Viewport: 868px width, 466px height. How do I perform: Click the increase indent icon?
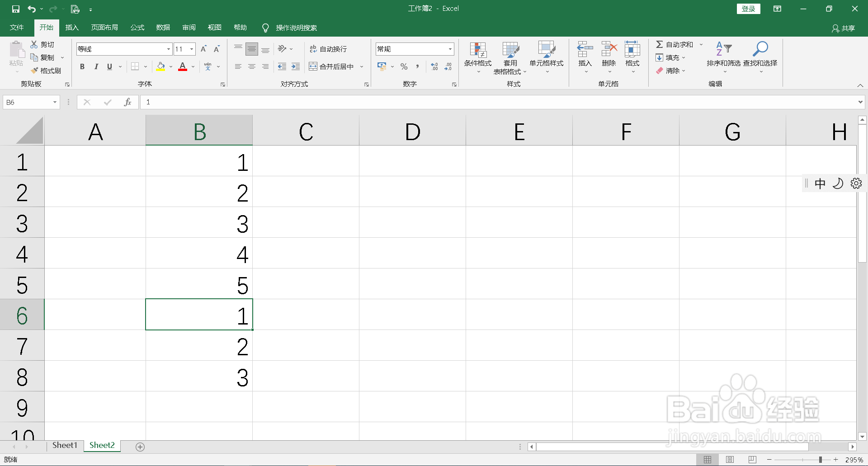point(296,66)
